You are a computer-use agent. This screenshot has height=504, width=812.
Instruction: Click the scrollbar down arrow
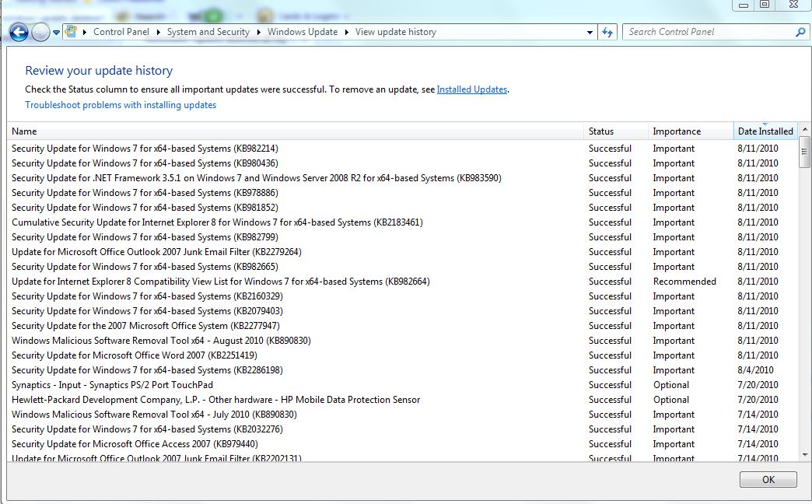coord(805,455)
